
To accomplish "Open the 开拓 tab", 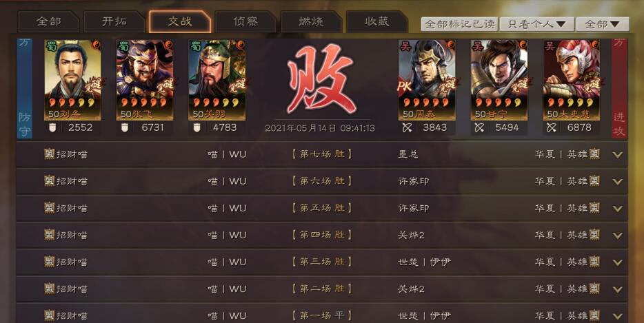I will coord(114,22).
